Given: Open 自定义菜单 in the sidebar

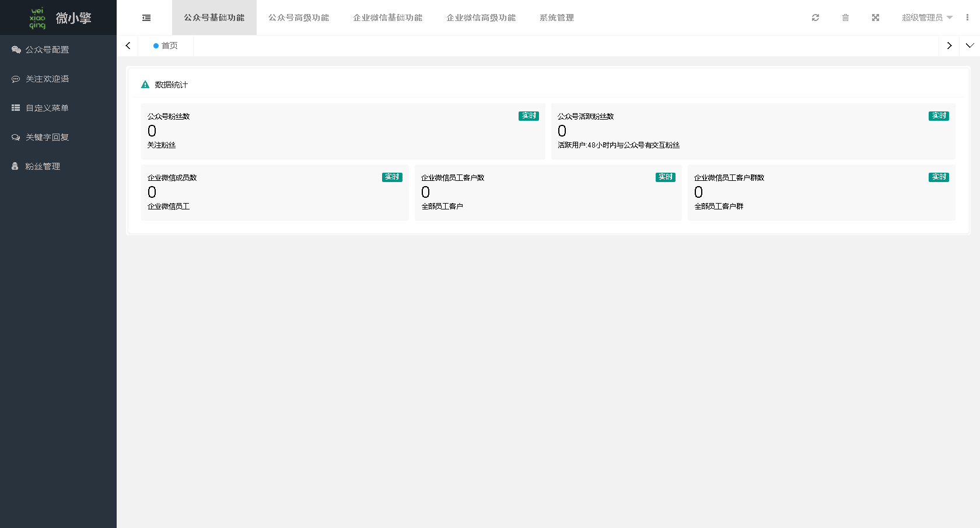Looking at the screenshot, I should coord(58,108).
